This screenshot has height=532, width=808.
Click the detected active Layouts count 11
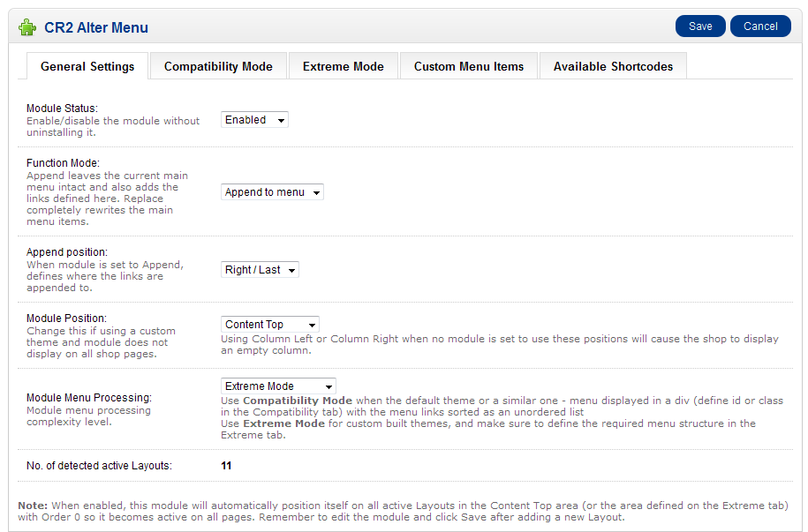226,465
